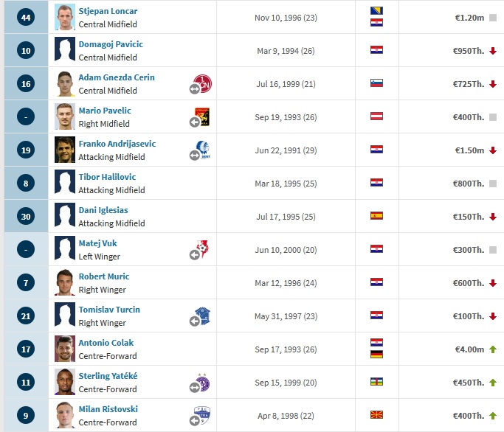Click the red down arrow beside €950Th.

point(493,51)
